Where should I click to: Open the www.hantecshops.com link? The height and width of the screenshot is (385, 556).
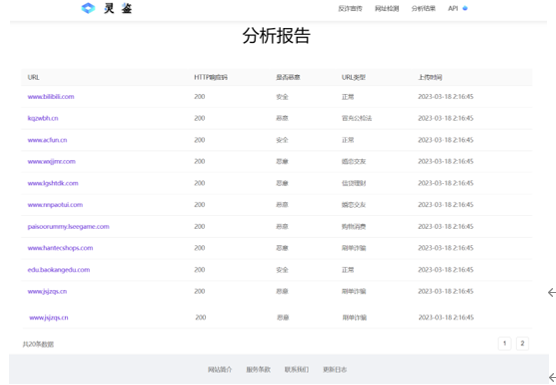tap(60, 248)
